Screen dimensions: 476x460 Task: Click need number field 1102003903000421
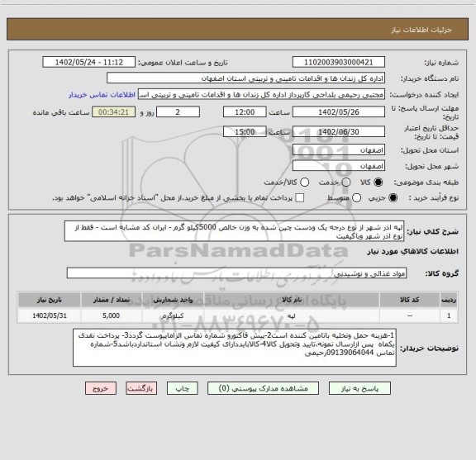pos(339,62)
